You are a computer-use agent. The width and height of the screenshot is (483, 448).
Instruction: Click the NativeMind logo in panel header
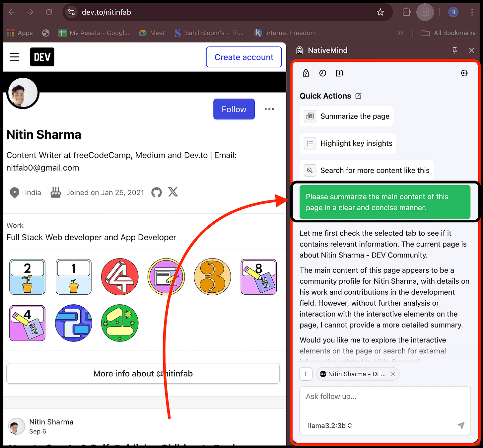300,50
